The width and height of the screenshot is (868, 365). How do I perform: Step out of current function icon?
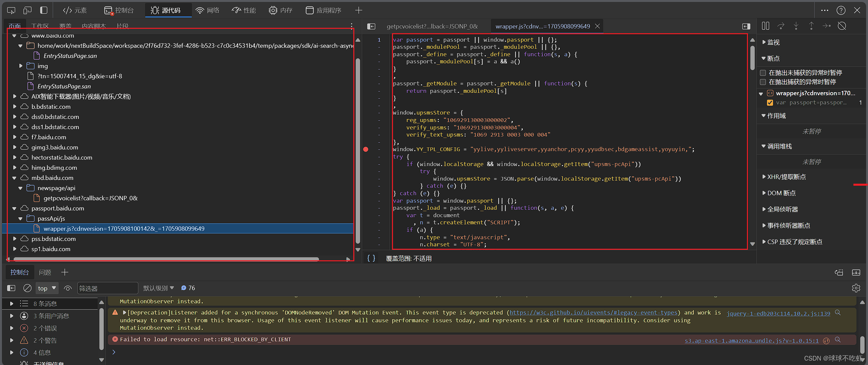(811, 26)
